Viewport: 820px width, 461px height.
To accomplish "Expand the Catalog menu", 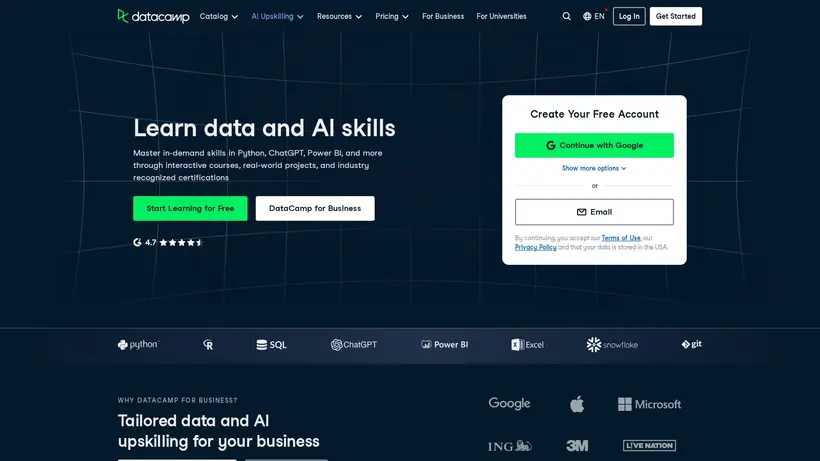I will tap(219, 16).
